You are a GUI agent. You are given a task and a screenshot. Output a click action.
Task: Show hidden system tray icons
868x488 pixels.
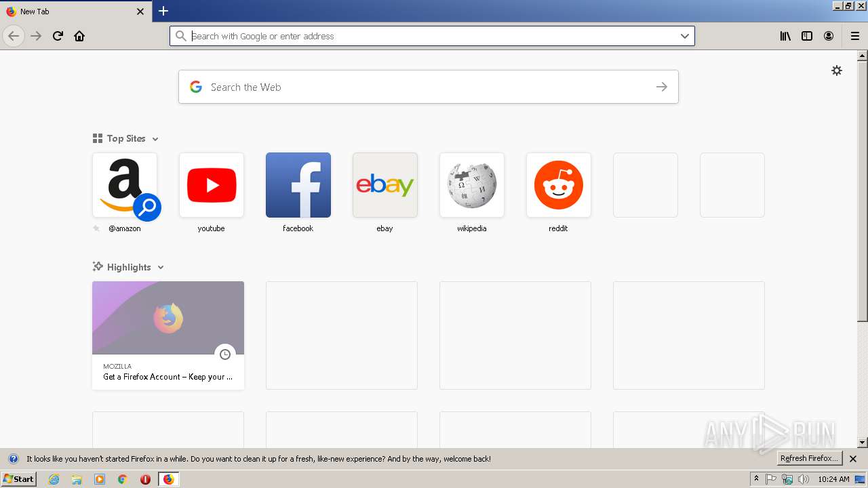757,479
